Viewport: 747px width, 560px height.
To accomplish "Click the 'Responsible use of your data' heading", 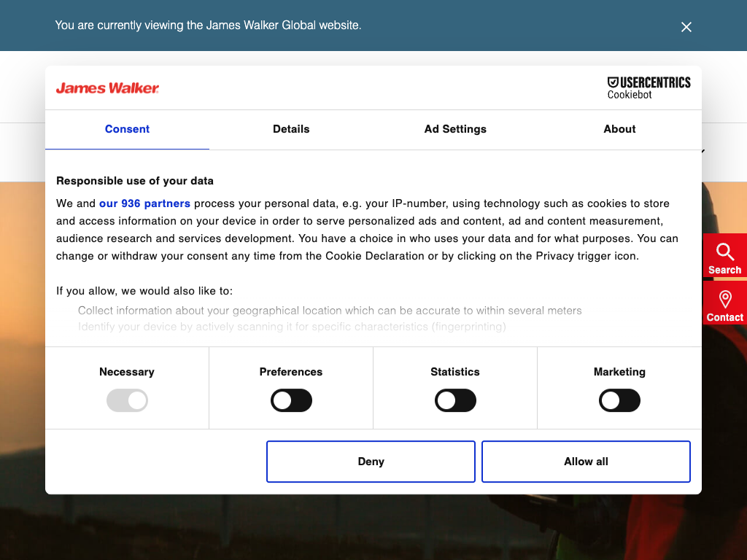I will pyautogui.click(x=135, y=181).
